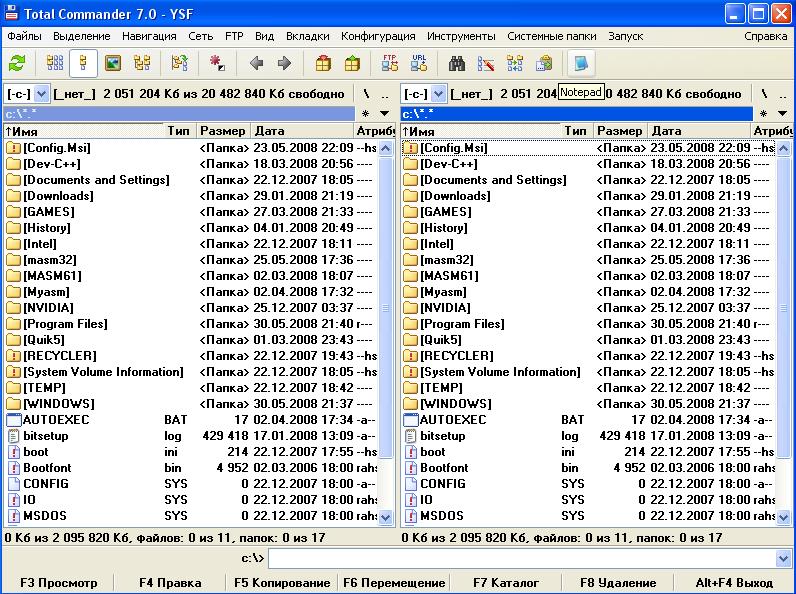This screenshot has height=594, width=796.
Task: Open the Справка menu
Action: pyautogui.click(x=766, y=36)
